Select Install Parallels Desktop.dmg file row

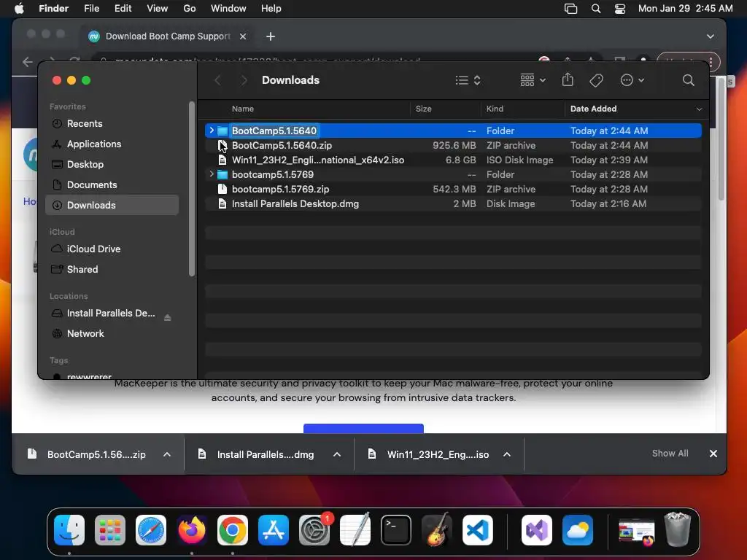453,204
